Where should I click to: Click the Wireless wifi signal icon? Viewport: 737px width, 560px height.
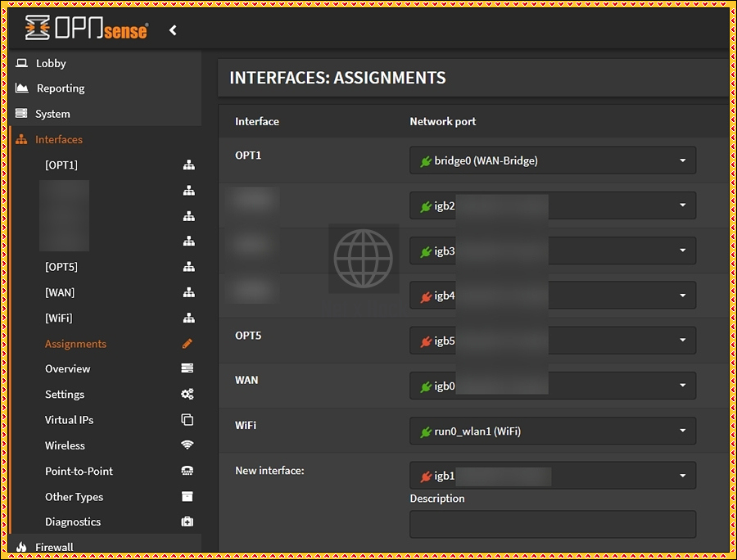[188, 445]
